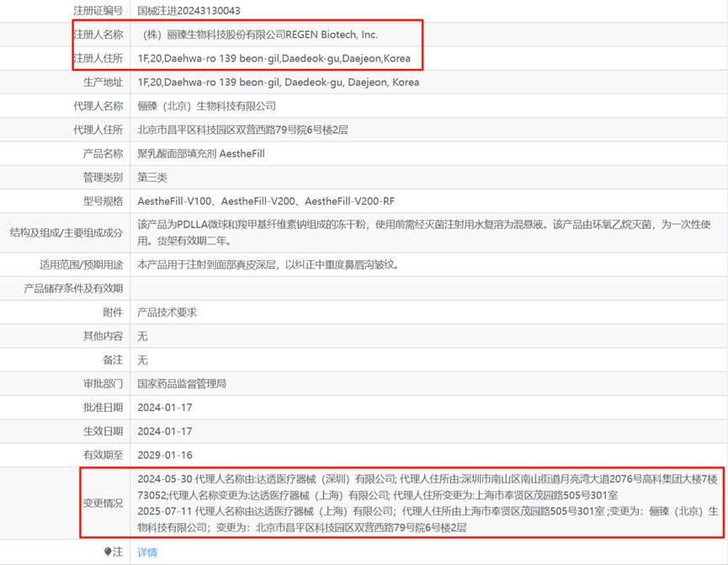The image size is (728, 565).
Task: Click the 结构及组成/主要组成成分 label
Action: [x=66, y=232]
